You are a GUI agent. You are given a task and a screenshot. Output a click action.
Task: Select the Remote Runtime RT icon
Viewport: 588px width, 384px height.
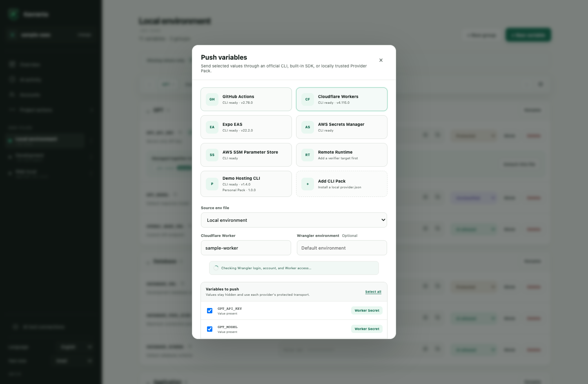click(x=307, y=155)
